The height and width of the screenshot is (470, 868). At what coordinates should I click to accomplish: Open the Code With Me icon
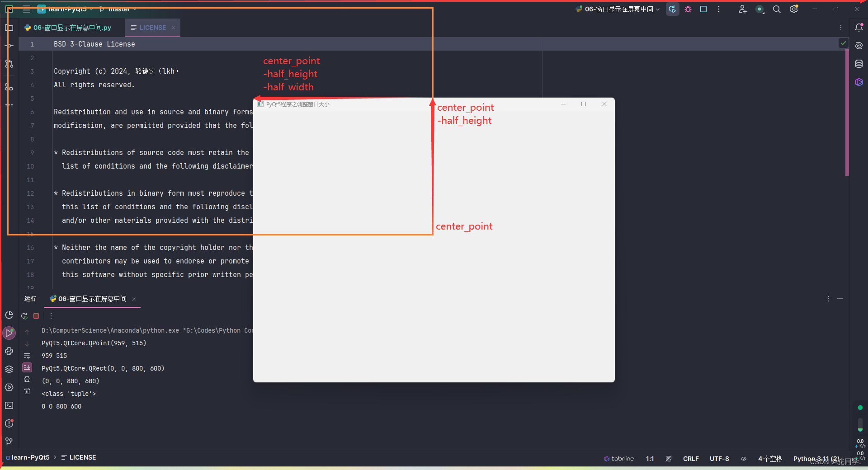tap(742, 9)
